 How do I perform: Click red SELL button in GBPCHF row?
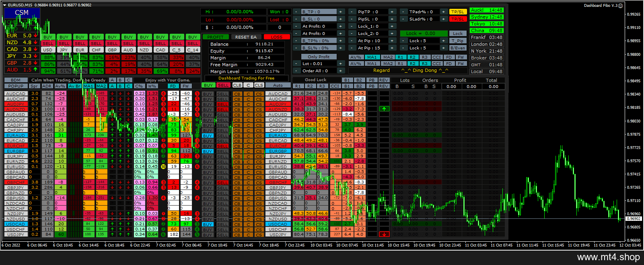pos(222,182)
